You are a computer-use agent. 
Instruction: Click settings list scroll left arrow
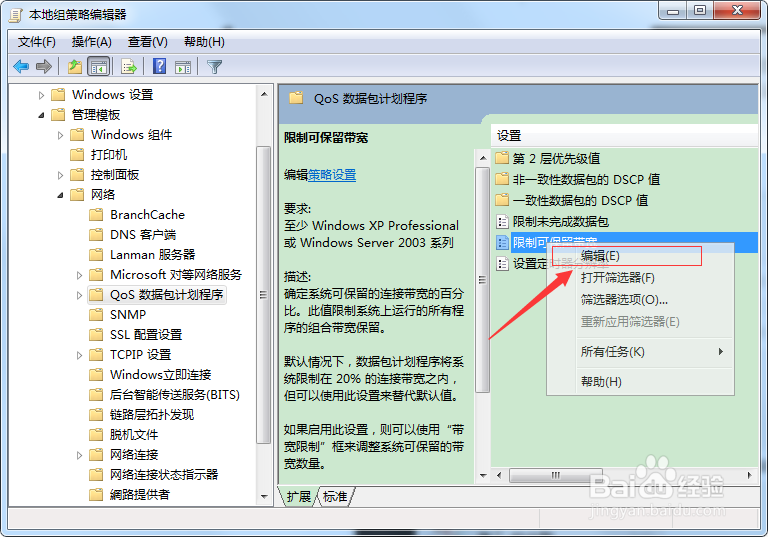click(x=499, y=475)
